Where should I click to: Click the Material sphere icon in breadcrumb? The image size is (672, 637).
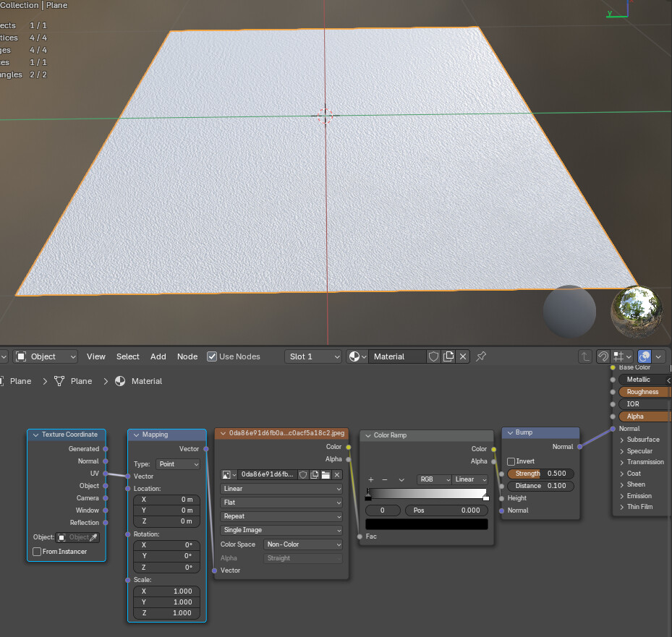120,381
